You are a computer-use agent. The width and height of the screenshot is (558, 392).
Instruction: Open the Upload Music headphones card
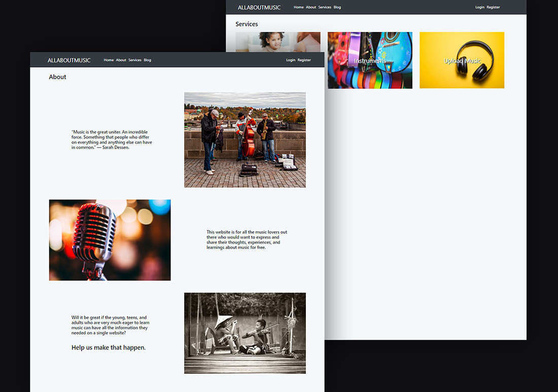tap(462, 60)
